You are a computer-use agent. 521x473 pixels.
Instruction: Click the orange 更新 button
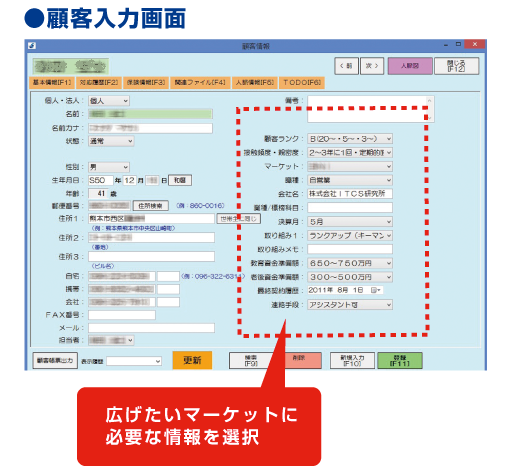click(x=192, y=360)
